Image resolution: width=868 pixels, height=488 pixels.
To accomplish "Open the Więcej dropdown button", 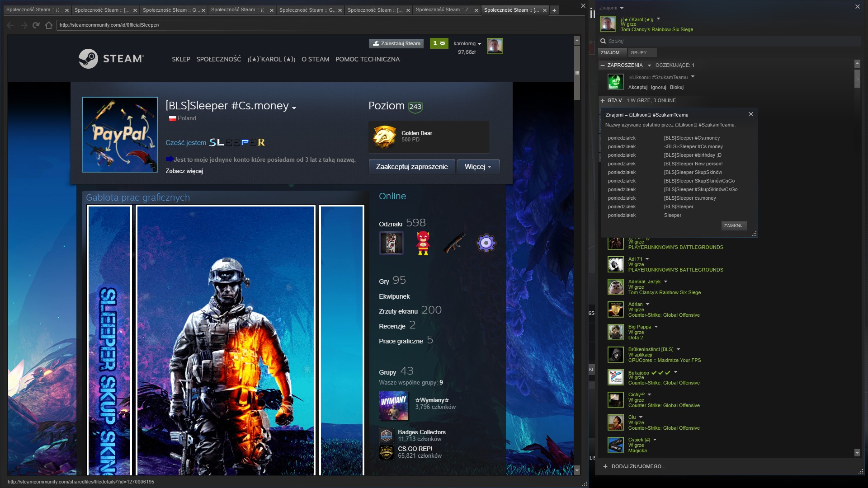I will (x=478, y=167).
